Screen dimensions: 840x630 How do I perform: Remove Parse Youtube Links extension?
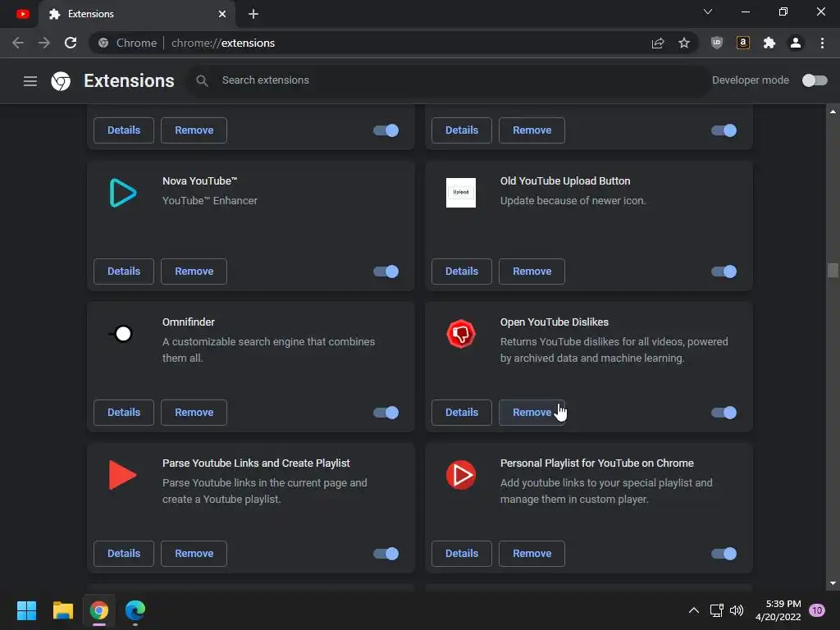pos(194,554)
